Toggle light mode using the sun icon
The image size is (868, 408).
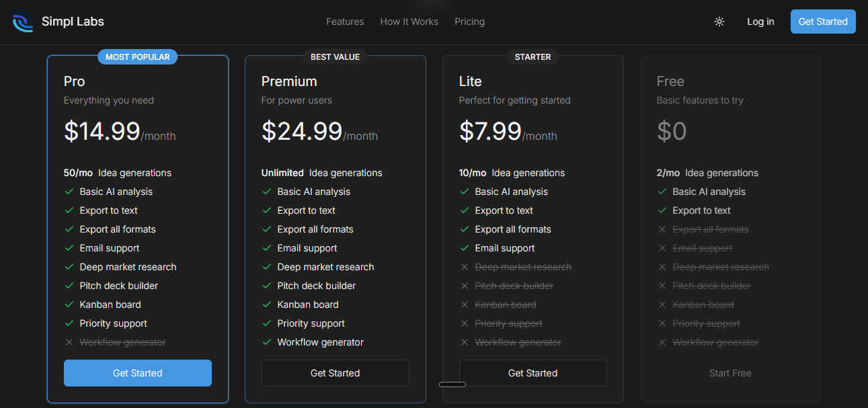(x=719, y=22)
